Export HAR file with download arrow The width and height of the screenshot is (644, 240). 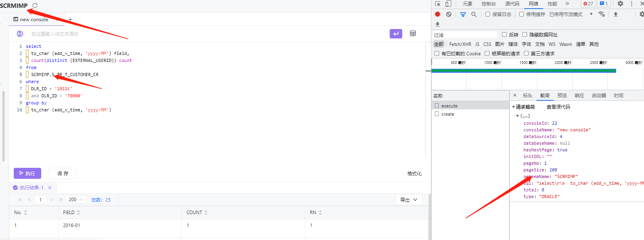[x=438, y=24]
